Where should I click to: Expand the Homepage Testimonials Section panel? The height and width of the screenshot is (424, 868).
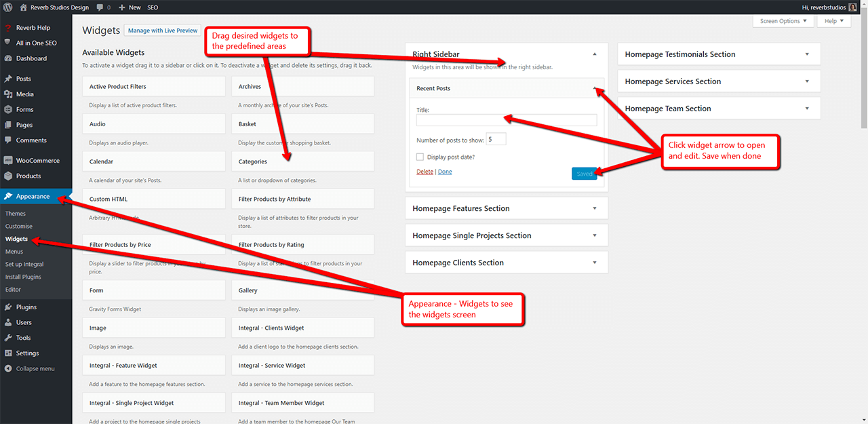tap(719, 54)
